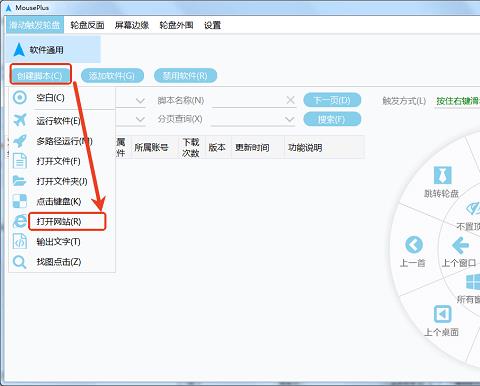Screen dimensions: 480x386
Task: Click the 下一页(D) button
Action: coord(332,100)
